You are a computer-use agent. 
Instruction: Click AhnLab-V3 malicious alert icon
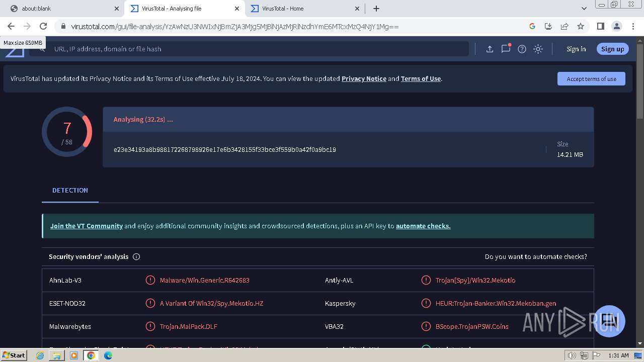pyautogui.click(x=150, y=280)
